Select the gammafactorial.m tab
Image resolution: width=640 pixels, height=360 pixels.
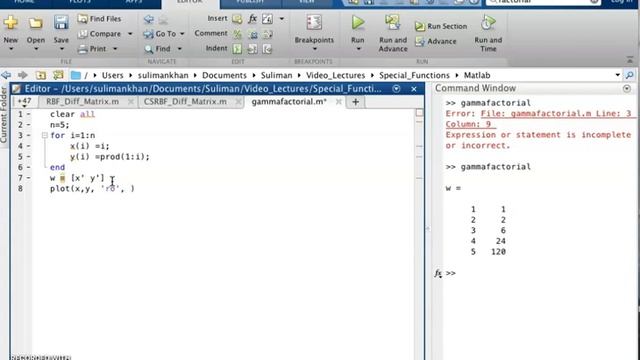(x=289, y=102)
